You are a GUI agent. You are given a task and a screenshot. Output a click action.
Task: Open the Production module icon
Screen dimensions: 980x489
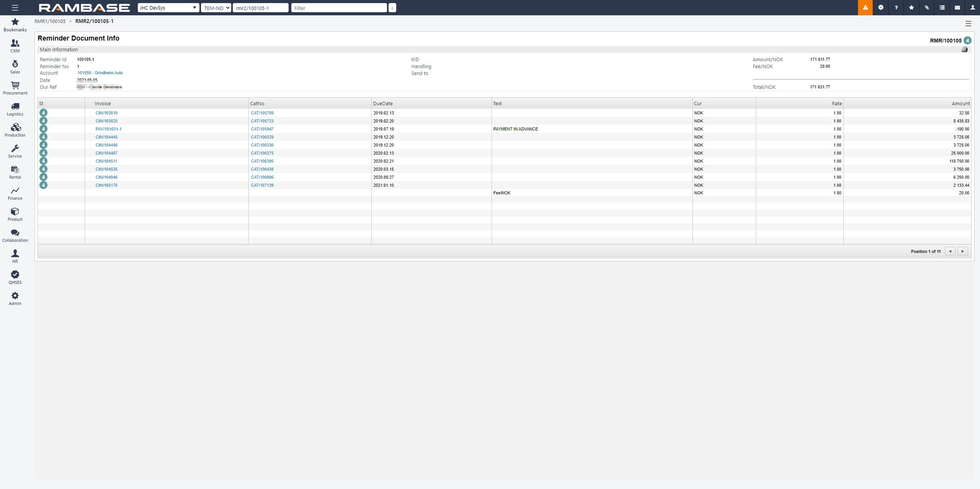tap(15, 130)
